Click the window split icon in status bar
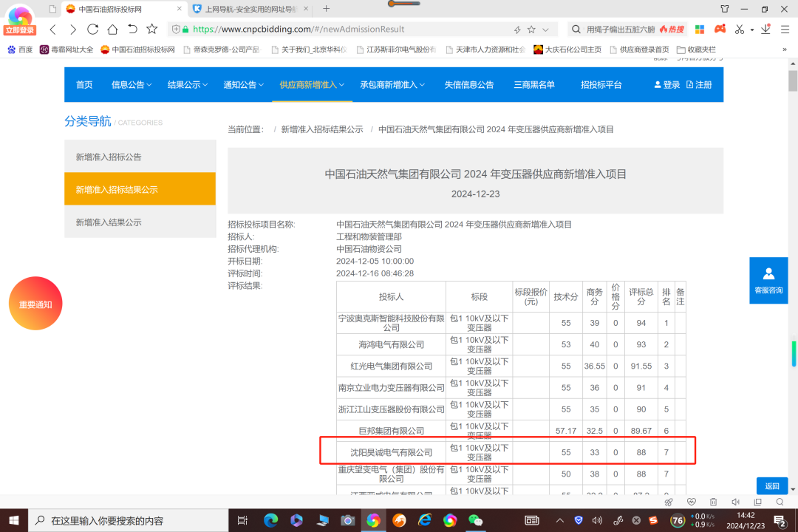Image resolution: width=798 pixels, height=532 pixels. [758, 502]
